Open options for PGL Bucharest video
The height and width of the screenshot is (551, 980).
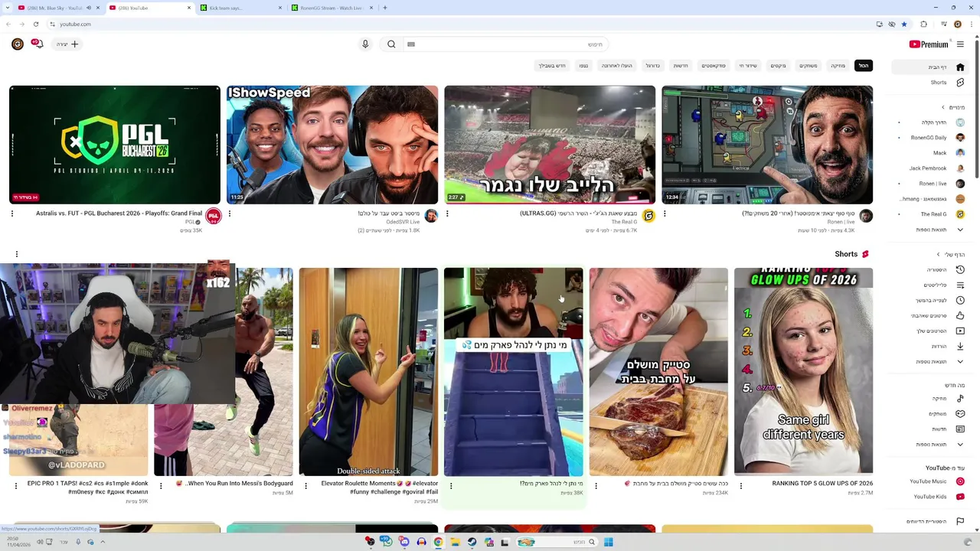click(x=12, y=214)
